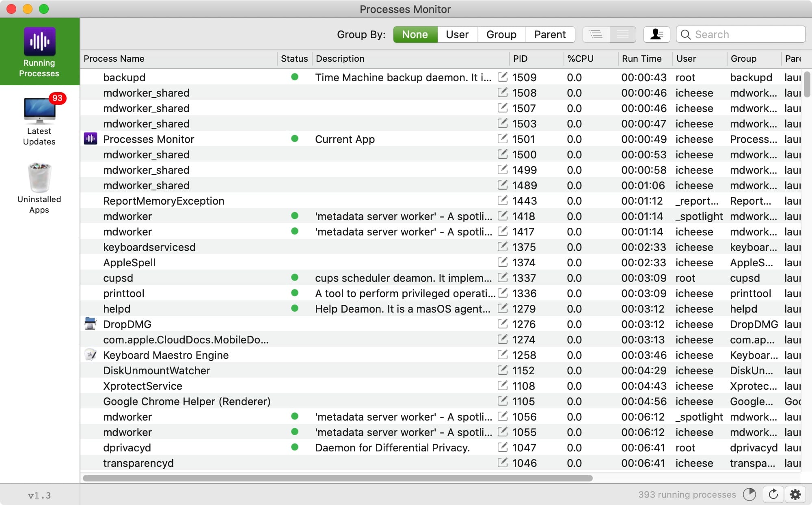This screenshot has height=505, width=812.
Task: Click the Keyboard Maestro Engine app icon
Action: pyautogui.click(x=90, y=355)
